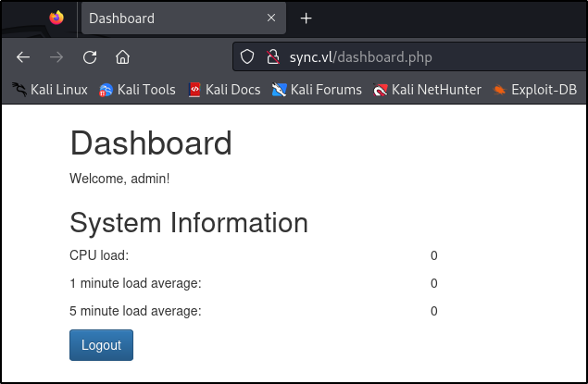Open a new tab with plus button
The image size is (588, 384).
(x=307, y=19)
